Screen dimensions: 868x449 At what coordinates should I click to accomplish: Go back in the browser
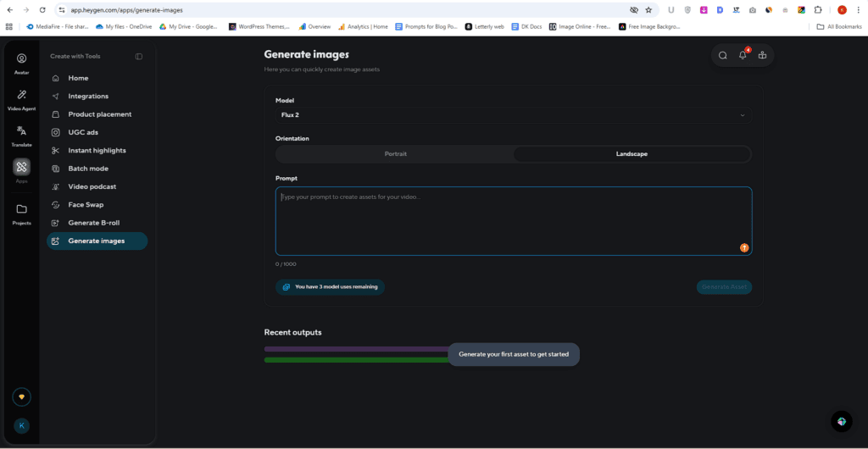[x=10, y=10]
